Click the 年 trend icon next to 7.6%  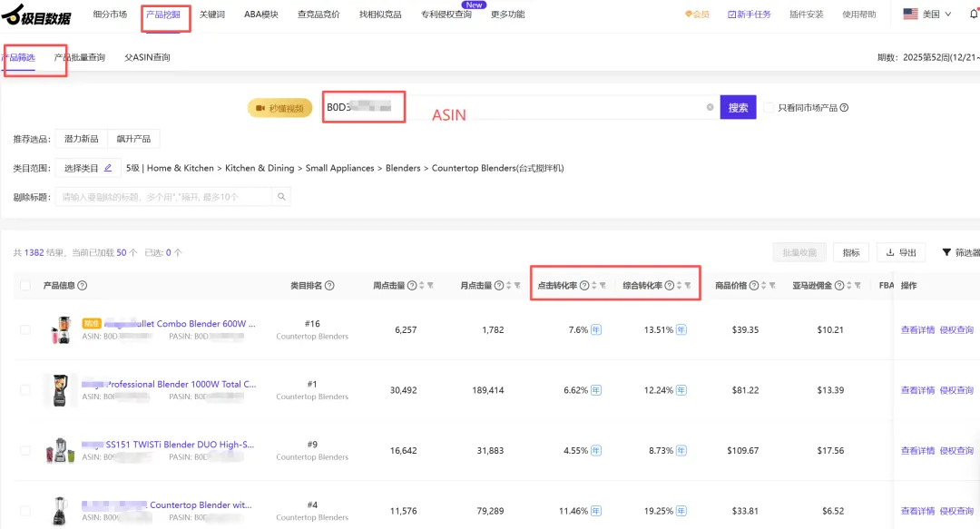click(x=596, y=330)
